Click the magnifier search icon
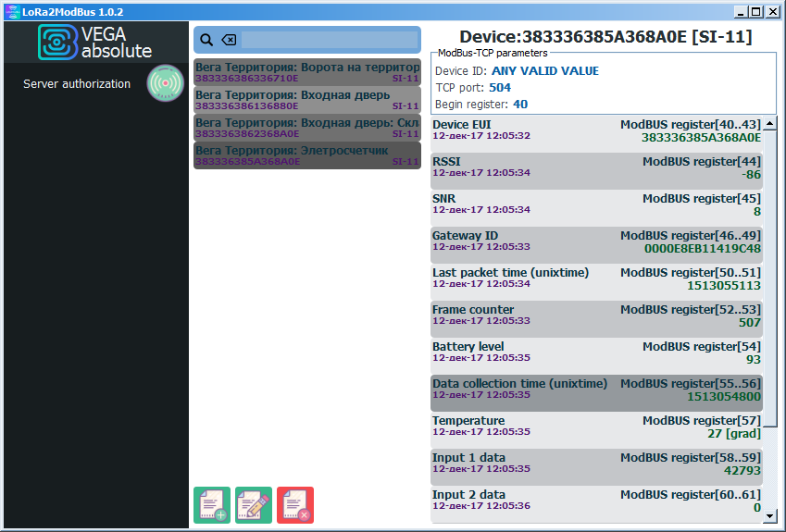Viewport: 786px width, 532px height. [206, 40]
